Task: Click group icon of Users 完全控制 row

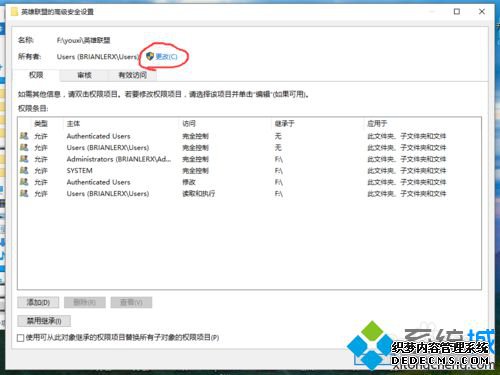Action: coord(24,147)
